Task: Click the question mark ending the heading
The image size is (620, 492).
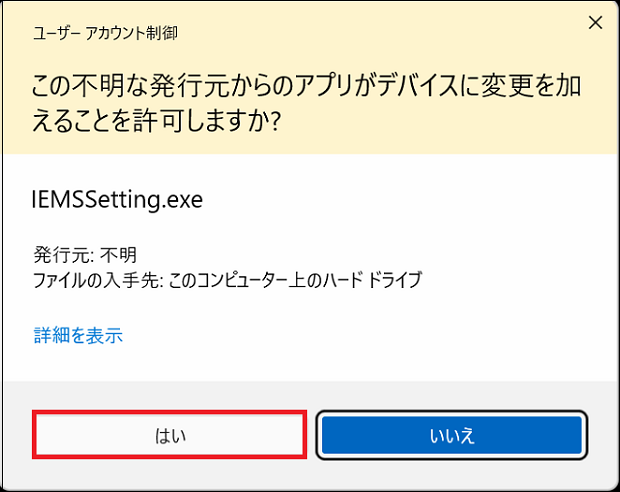Action: click(275, 121)
